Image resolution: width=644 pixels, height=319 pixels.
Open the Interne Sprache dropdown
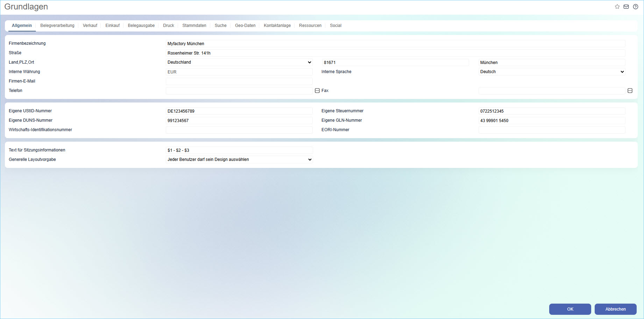click(x=552, y=72)
